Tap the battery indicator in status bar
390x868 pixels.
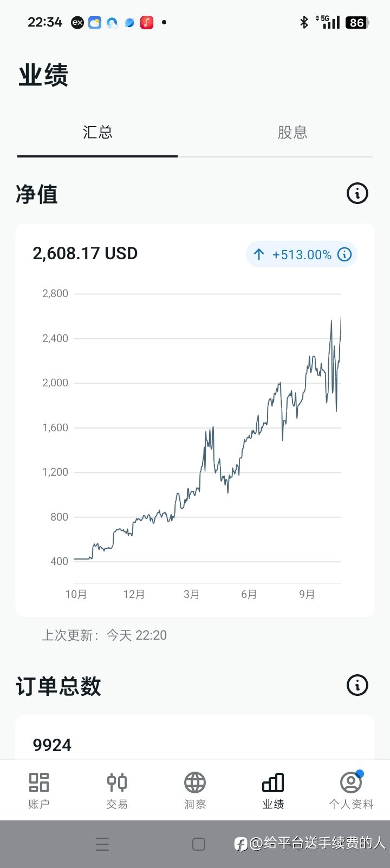357,23
